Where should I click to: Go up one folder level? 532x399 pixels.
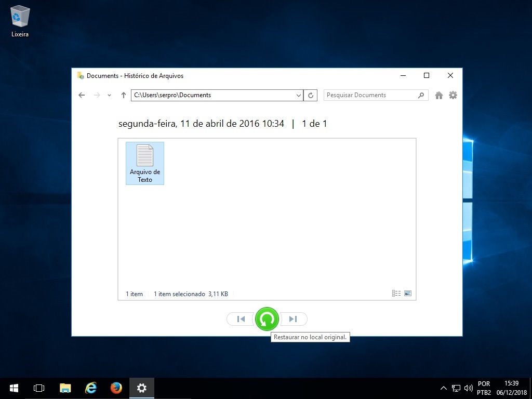123,95
